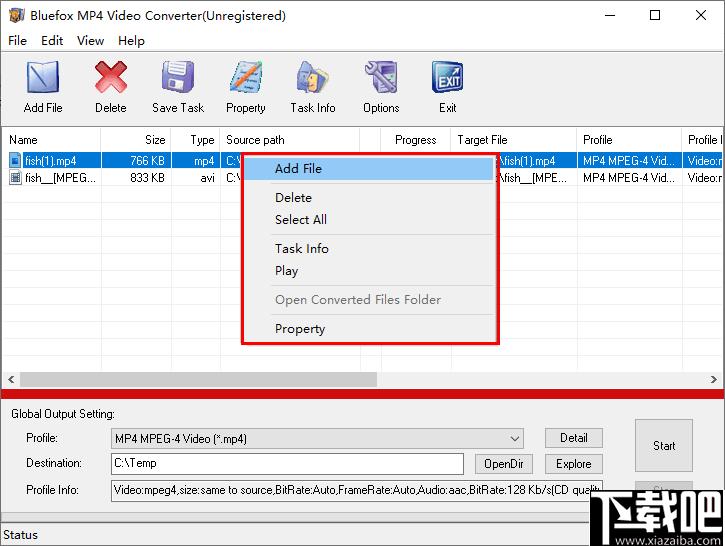Open the View menu
Screen dimensions: 725x546
click(x=90, y=41)
